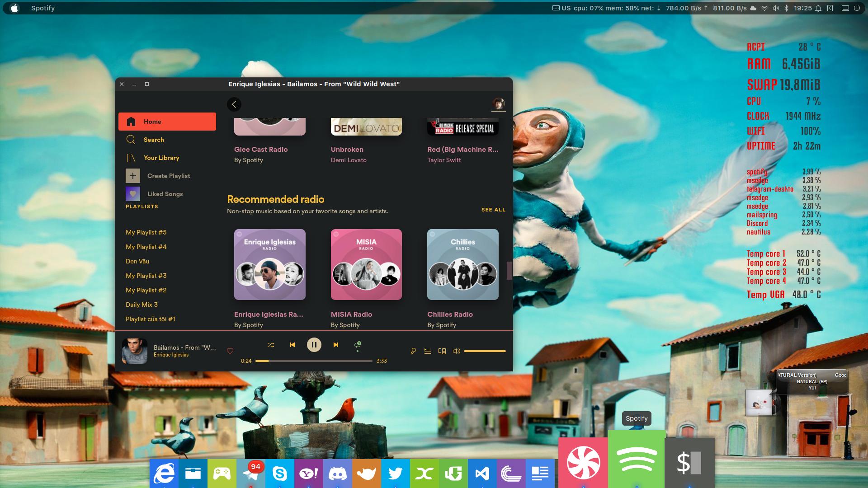Show lyrics with the microphone icon

click(x=413, y=351)
